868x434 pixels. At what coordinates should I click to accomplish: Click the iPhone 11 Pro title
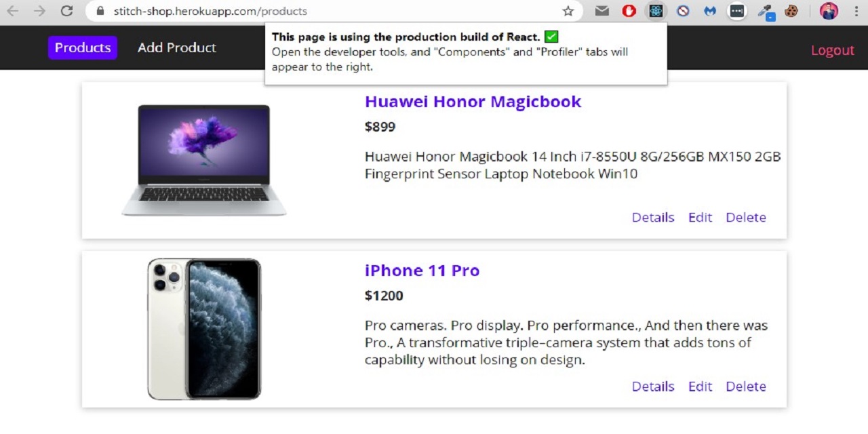click(x=422, y=271)
